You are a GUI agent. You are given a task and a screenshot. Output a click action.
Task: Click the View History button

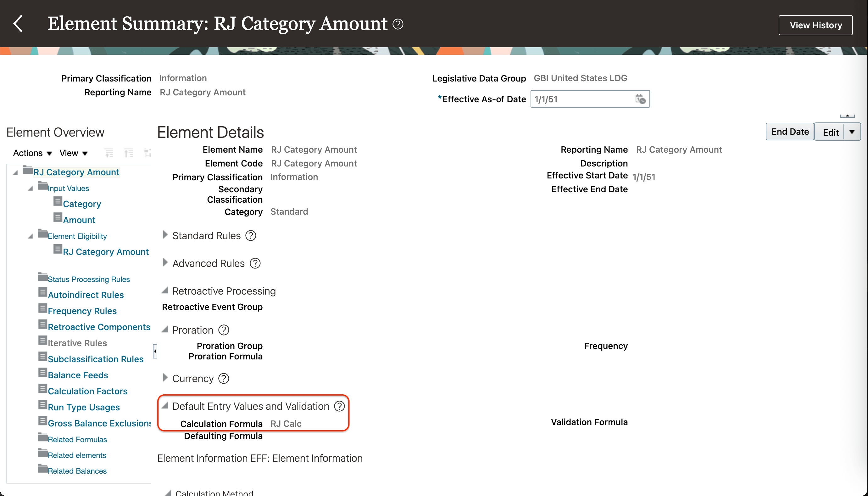click(x=815, y=25)
